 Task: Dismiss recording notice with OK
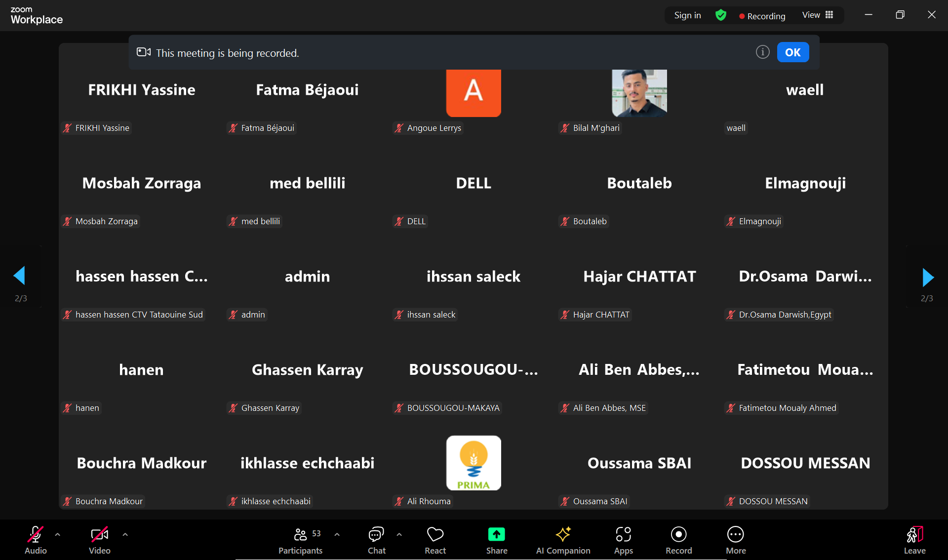tap(792, 52)
